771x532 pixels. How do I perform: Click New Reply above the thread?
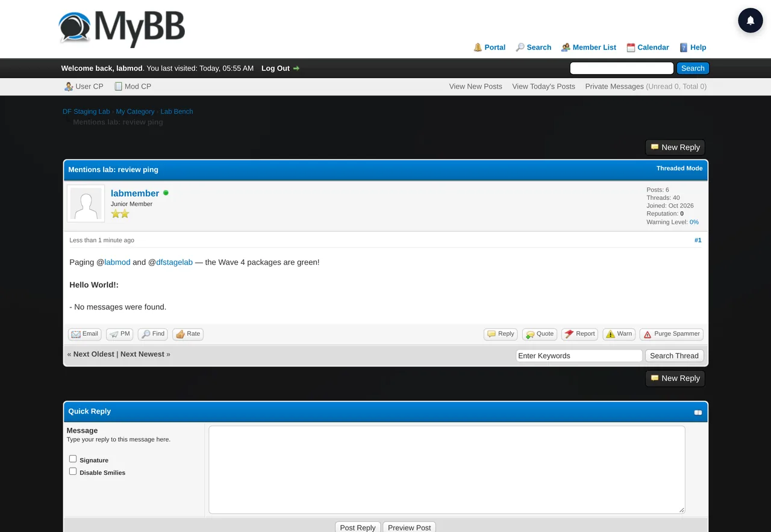pyautogui.click(x=675, y=147)
